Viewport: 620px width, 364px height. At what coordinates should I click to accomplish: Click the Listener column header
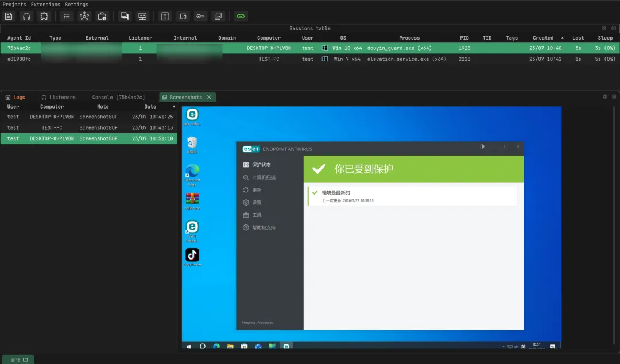141,38
